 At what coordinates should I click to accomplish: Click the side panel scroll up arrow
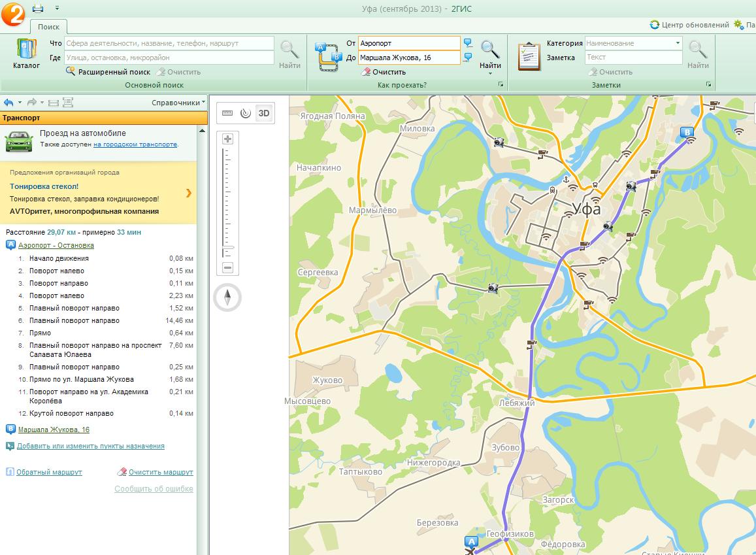click(x=202, y=131)
